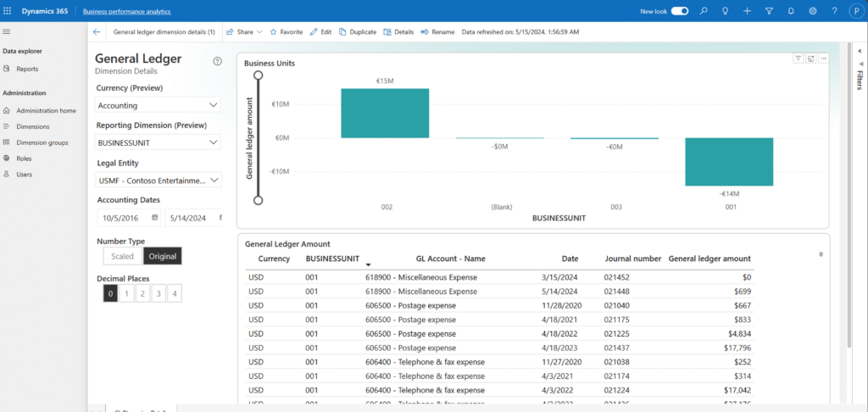
Task: Sort by Journal number column header
Action: [632, 259]
